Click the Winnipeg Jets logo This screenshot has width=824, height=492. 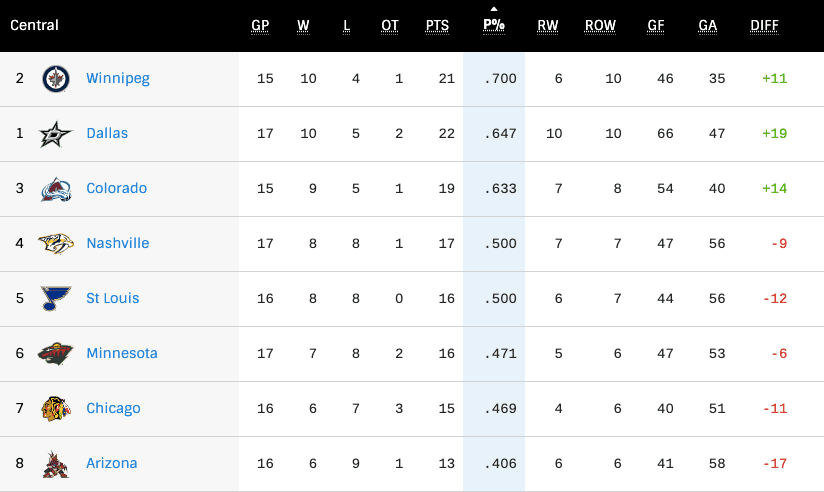[x=56, y=79]
